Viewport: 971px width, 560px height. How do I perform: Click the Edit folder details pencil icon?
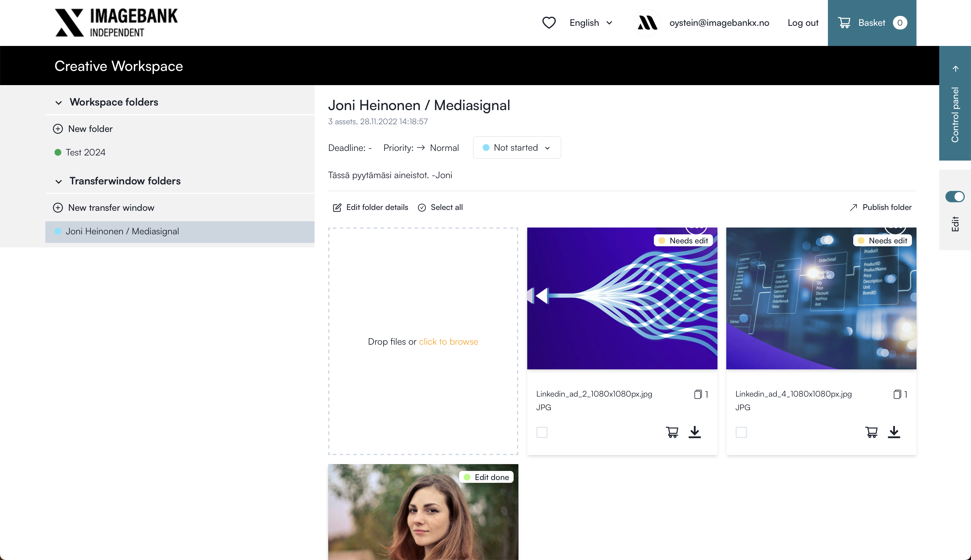pos(337,208)
